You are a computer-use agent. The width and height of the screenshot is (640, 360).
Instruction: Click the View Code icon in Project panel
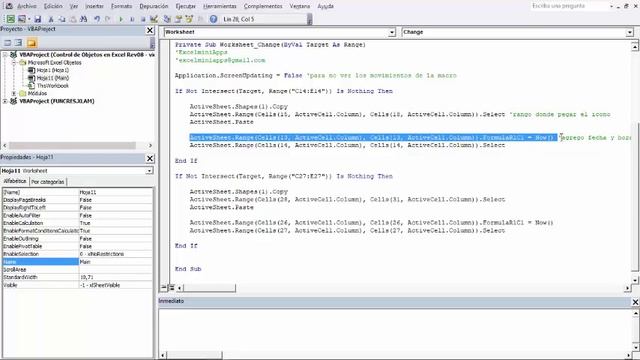pyautogui.click(x=7, y=42)
